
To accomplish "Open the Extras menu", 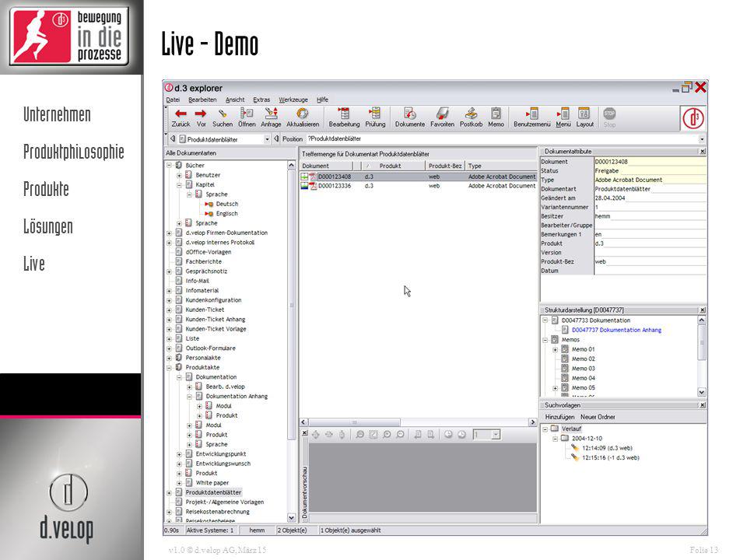I will pos(261,100).
